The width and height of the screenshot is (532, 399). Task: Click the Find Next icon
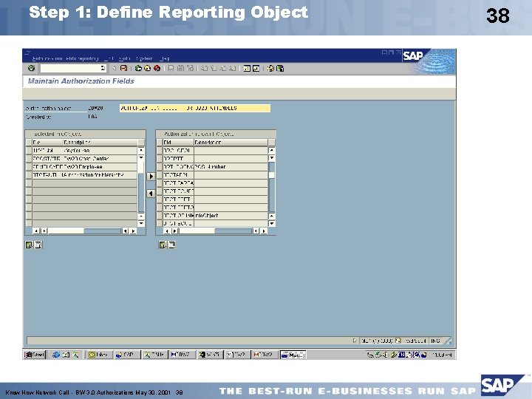190,68
